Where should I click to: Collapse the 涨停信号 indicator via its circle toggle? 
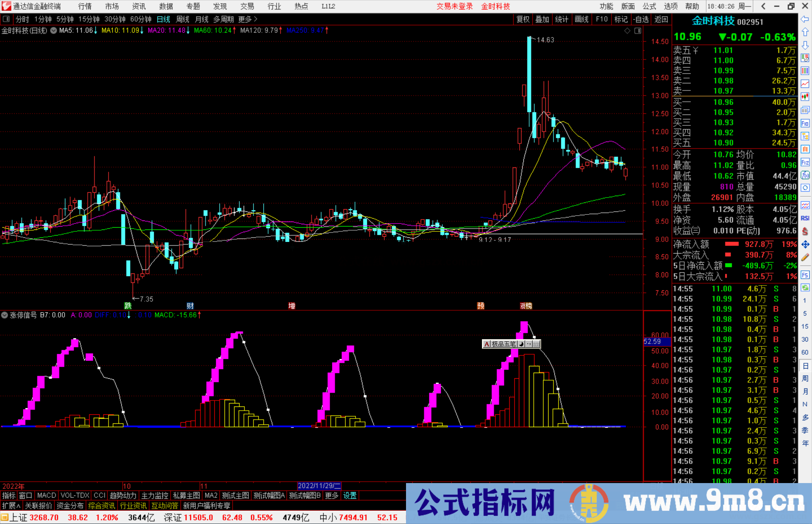point(5,315)
